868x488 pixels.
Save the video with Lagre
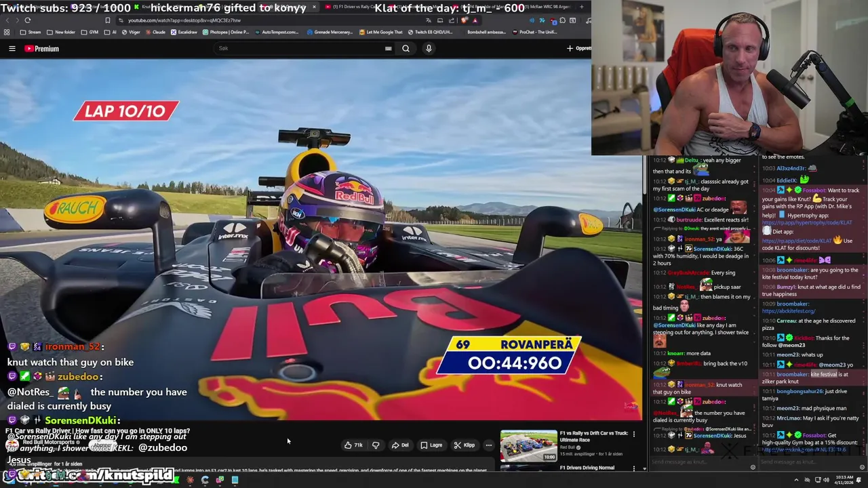431,445
